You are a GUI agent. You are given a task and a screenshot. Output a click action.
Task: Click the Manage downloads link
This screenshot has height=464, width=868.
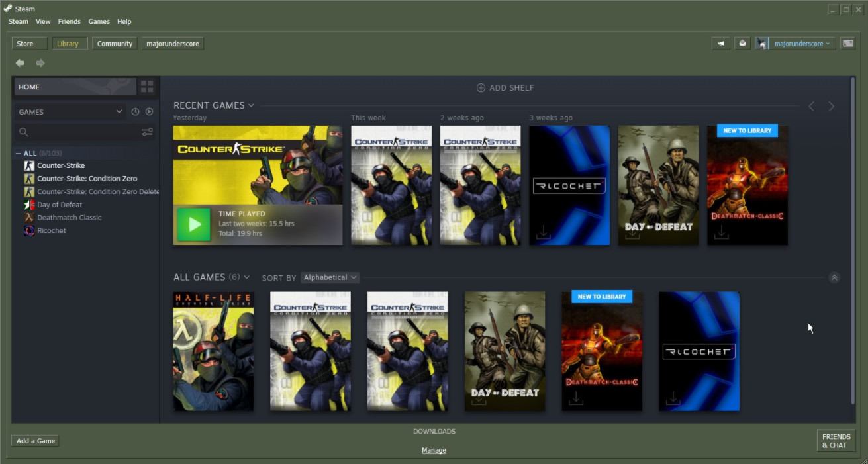pos(434,451)
